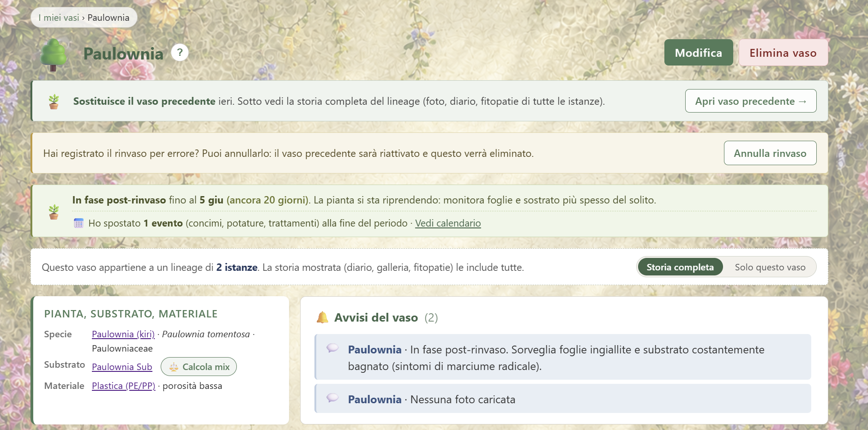Screen dimensions: 868x430
Task: Open the 'Paulownia (kiri)' species link
Action: coord(123,334)
